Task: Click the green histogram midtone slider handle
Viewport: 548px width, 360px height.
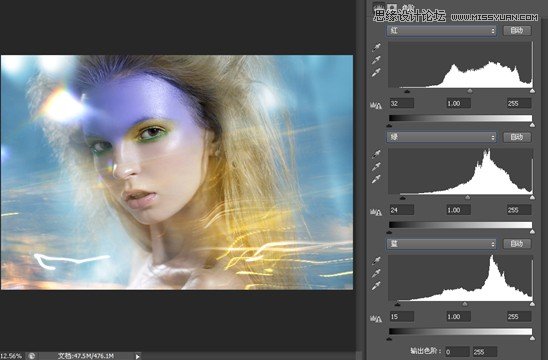Action: (468, 197)
